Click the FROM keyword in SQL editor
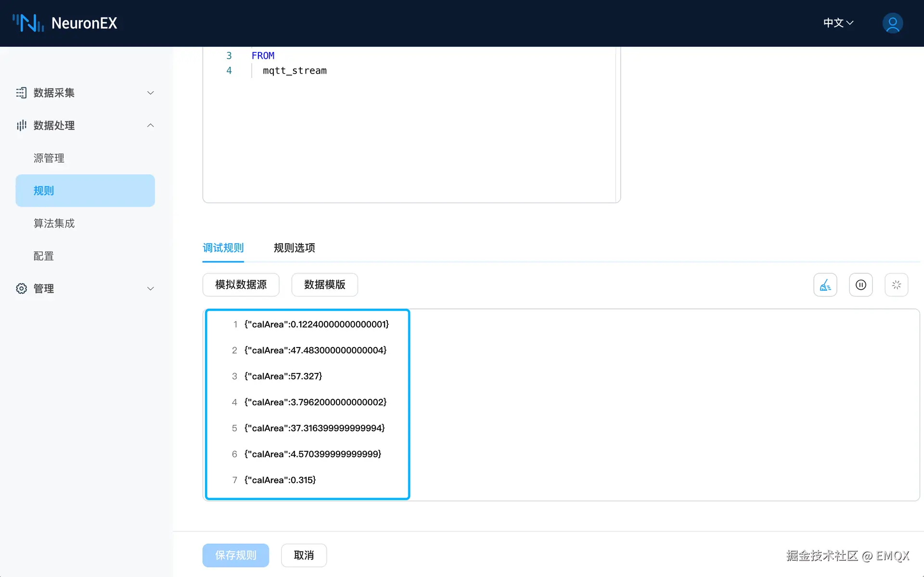The height and width of the screenshot is (577, 924). click(263, 56)
